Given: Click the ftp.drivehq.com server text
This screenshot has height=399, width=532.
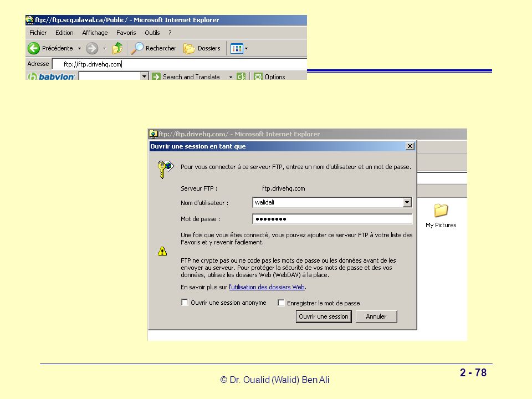Looking at the screenshot, I should pos(284,188).
